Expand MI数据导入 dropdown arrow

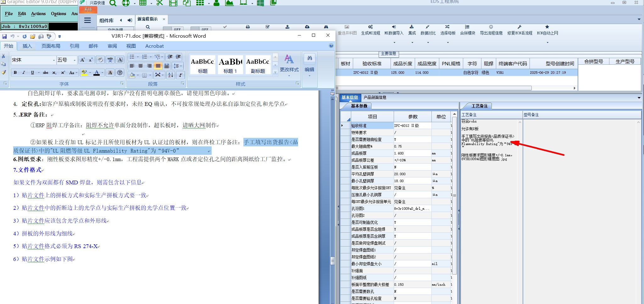pyautogui.click(x=394, y=42)
